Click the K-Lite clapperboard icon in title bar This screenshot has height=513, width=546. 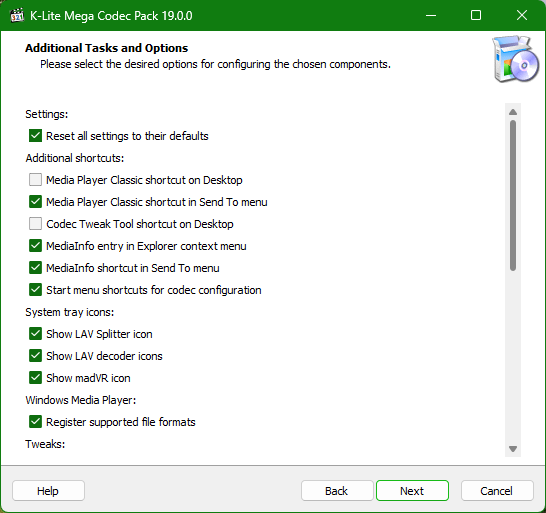(x=17, y=16)
